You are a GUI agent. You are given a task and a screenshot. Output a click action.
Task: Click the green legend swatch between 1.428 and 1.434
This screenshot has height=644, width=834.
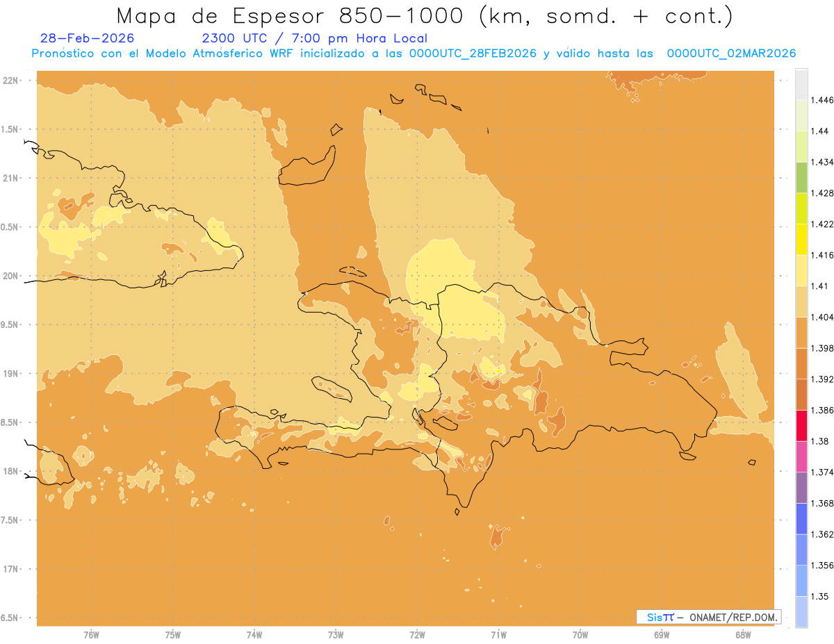[x=801, y=177]
